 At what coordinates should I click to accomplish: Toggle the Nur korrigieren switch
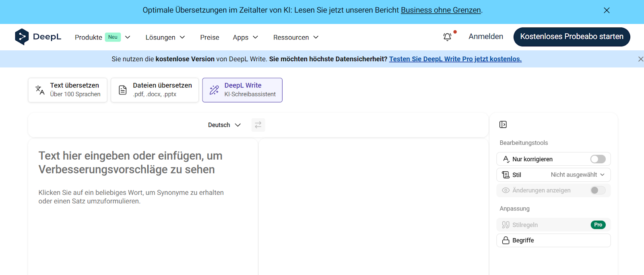[x=598, y=159]
